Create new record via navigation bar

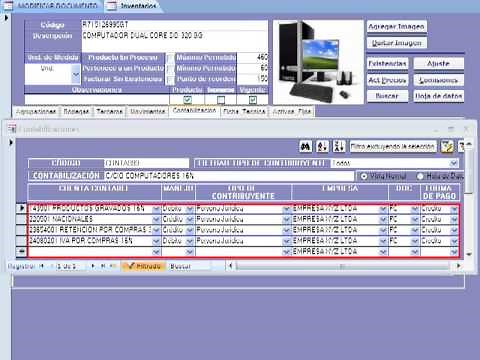(113, 266)
